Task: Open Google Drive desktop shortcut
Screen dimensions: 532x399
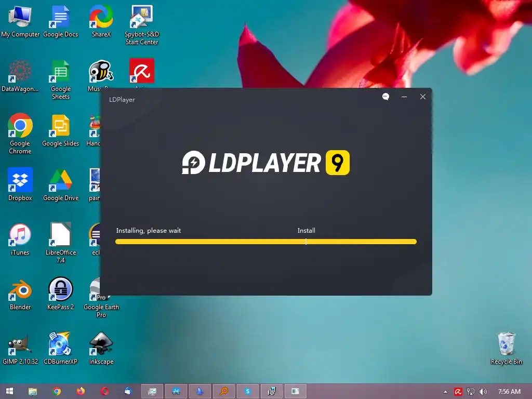Action: tap(60, 185)
